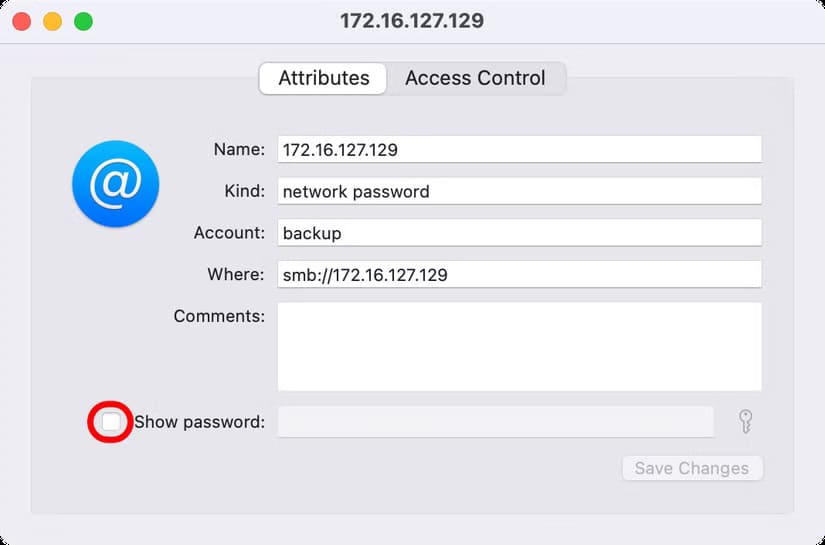The image size is (825, 545).
Task: Open the key icon Password Assistant
Action: [x=745, y=422]
